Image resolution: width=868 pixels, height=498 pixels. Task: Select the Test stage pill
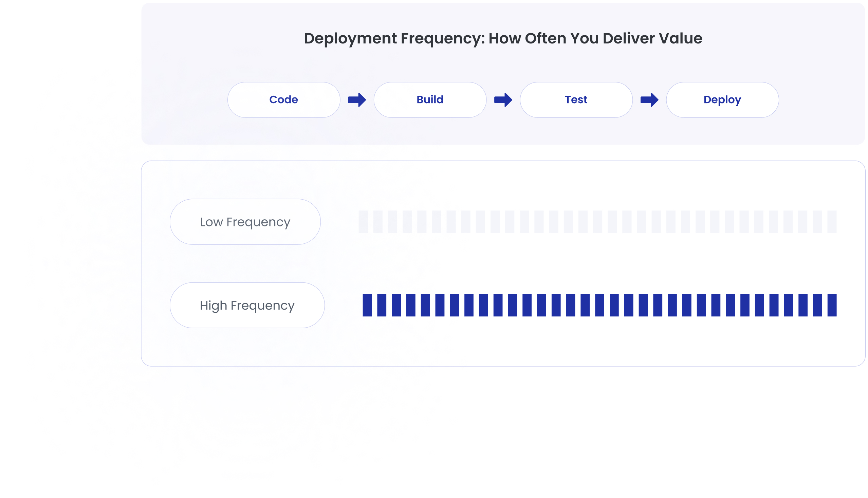tap(576, 99)
